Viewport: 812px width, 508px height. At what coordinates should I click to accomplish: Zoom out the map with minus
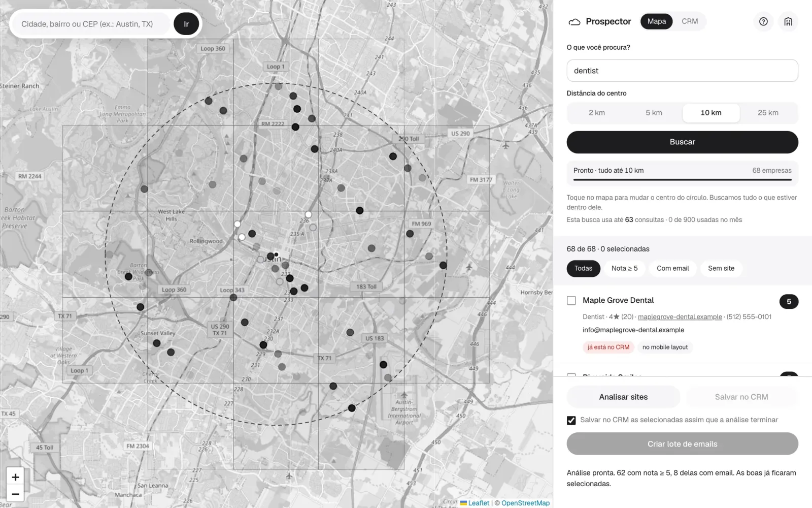click(15, 494)
